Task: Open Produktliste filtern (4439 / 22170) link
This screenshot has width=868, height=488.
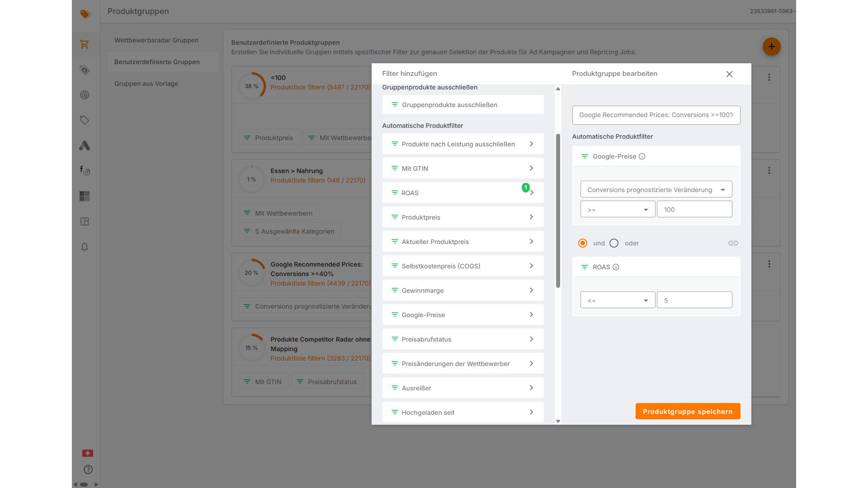Action: coord(321,283)
